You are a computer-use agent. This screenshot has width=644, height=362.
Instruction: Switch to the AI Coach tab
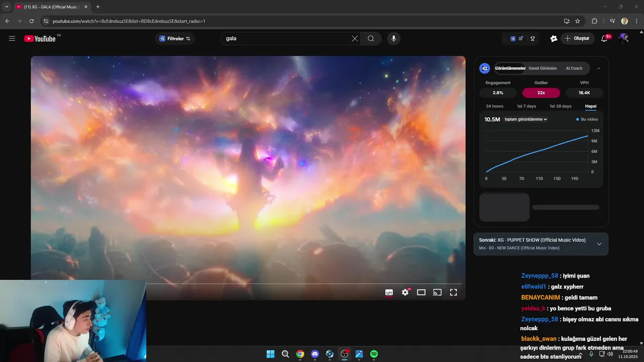574,68
